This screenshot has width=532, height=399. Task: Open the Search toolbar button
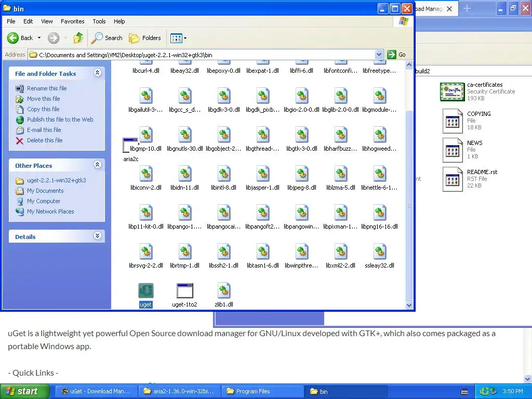click(x=107, y=38)
